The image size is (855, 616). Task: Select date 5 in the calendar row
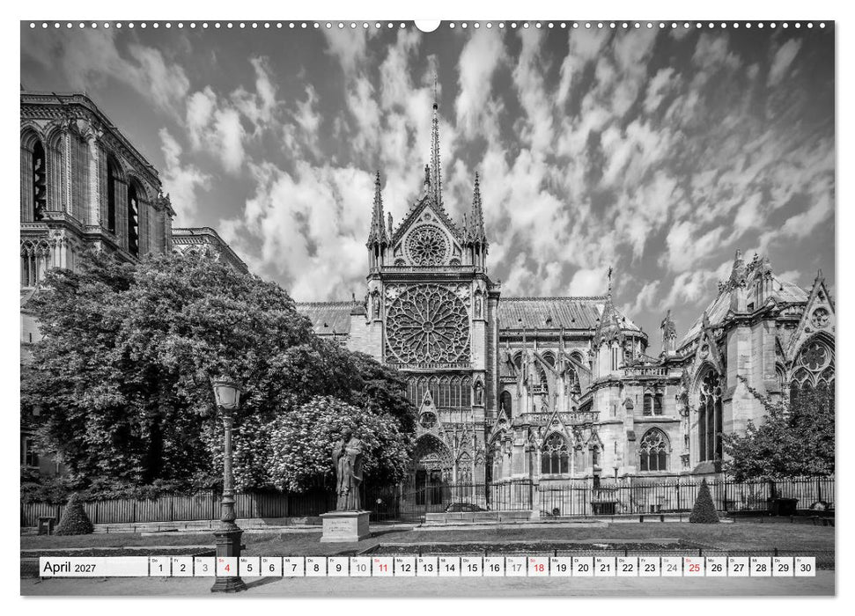(x=249, y=567)
